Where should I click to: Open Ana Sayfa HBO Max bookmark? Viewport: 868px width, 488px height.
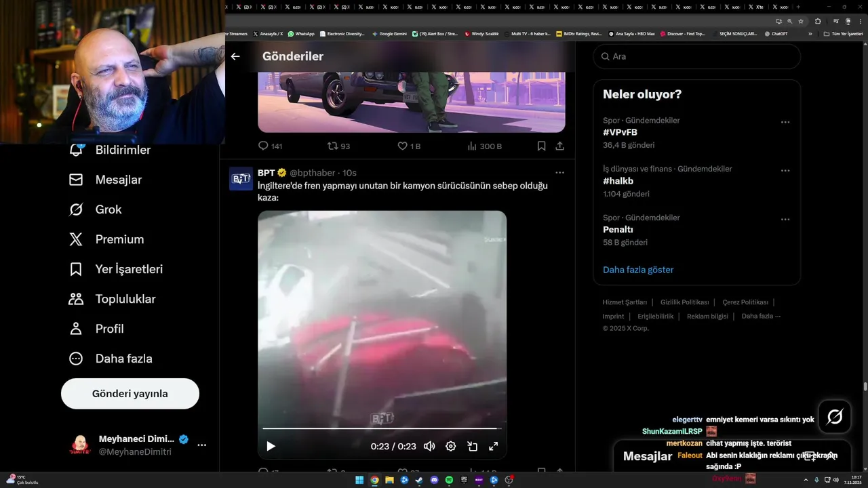[x=631, y=33]
